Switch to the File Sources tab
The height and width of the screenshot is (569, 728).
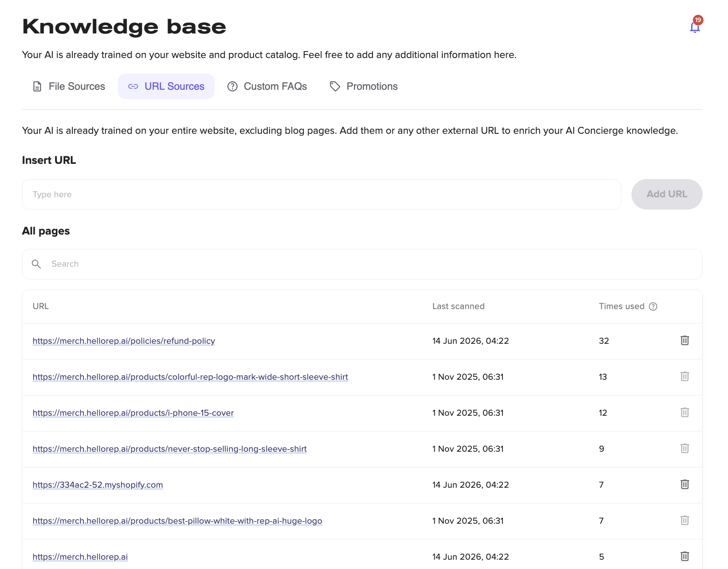[69, 86]
